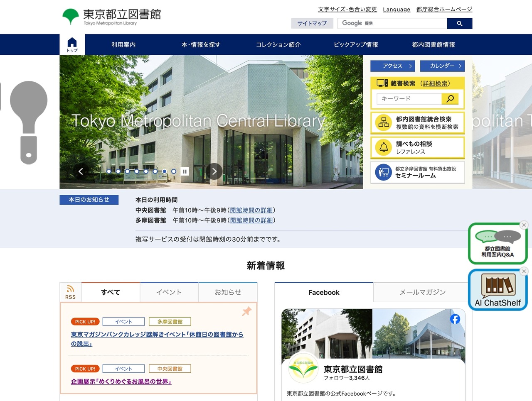Open the 詳細検索 link
This screenshot has height=401, width=532.
point(435,83)
